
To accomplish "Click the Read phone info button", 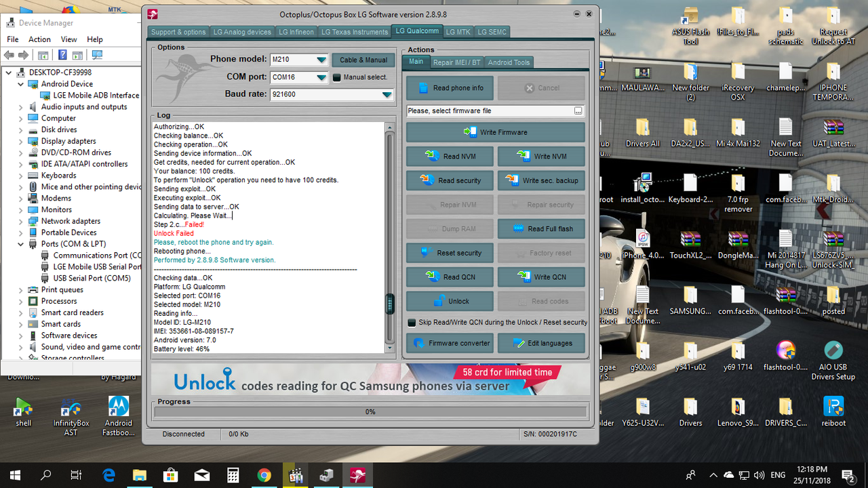I will (x=451, y=88).
